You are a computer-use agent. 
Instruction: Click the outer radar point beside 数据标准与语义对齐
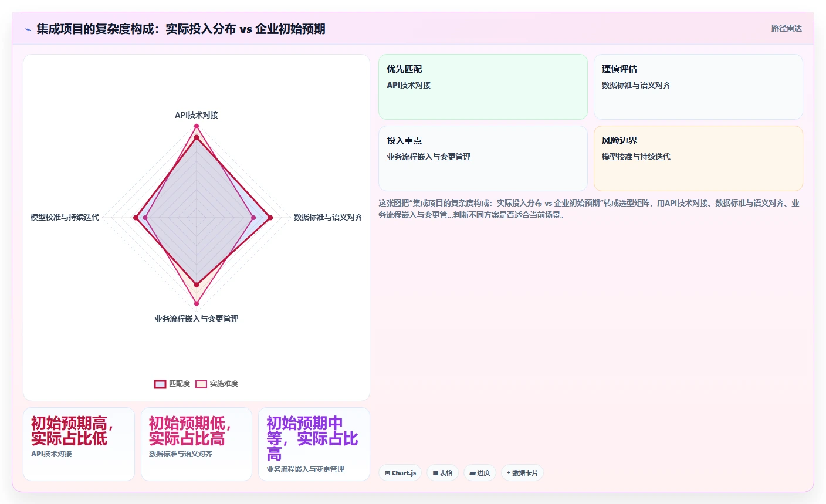point(270,218)
